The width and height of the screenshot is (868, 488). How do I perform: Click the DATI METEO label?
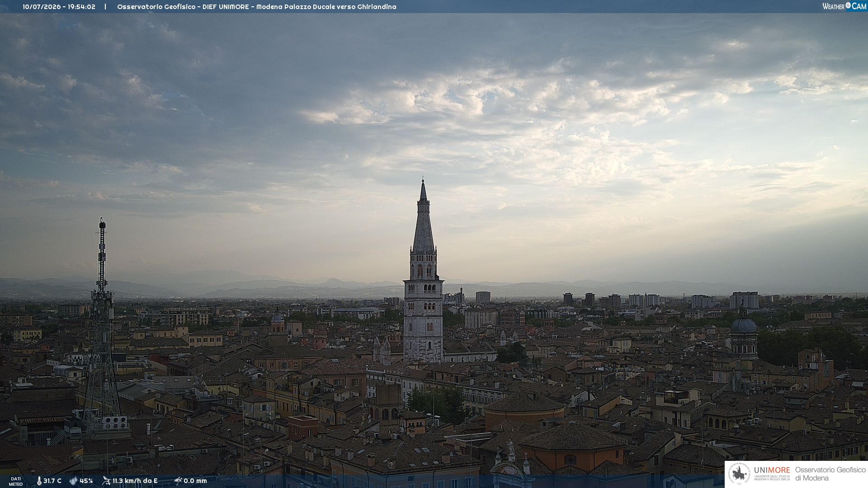coord(16,482)
